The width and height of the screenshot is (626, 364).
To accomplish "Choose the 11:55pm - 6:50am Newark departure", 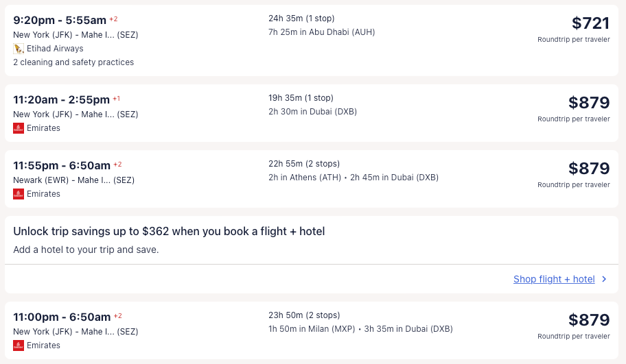I will point(62,166).
